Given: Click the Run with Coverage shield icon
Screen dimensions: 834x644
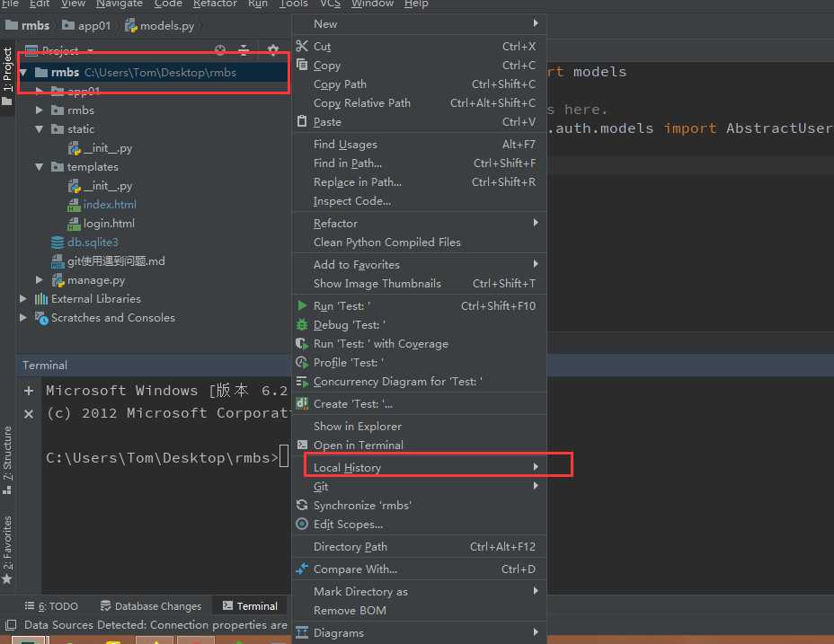Looking at the screenshot, I should tap(302, 343).
